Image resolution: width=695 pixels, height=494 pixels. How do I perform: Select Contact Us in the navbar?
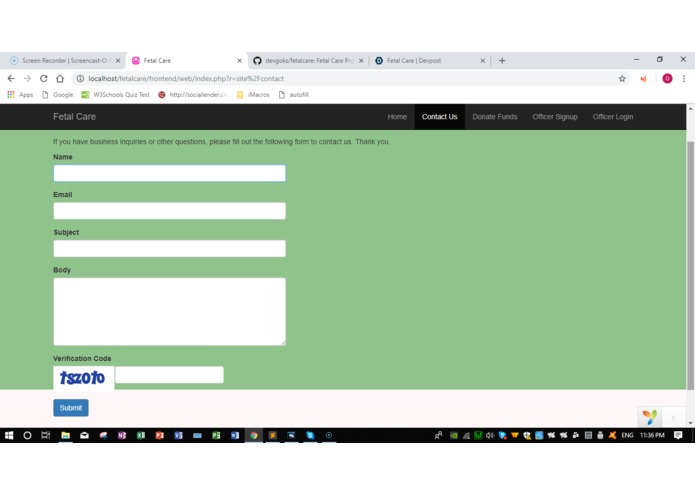[x=439, y=117]
